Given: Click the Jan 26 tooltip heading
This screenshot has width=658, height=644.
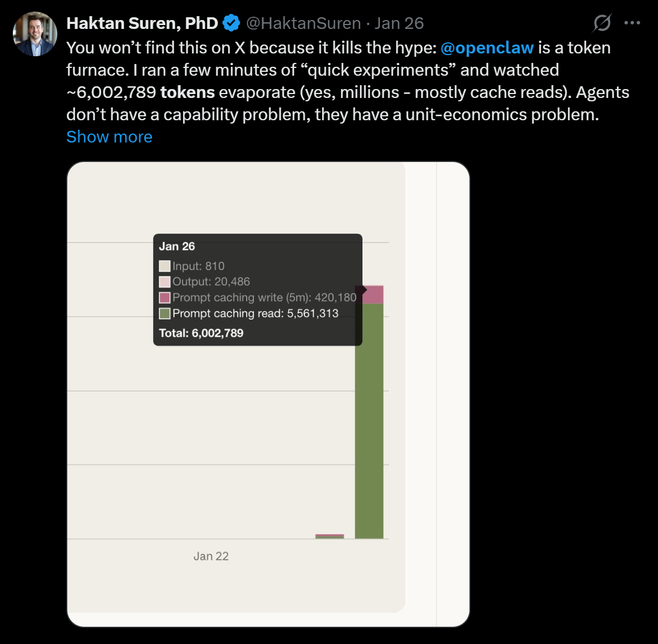Looking at the screenshot, I should point(177,246).
